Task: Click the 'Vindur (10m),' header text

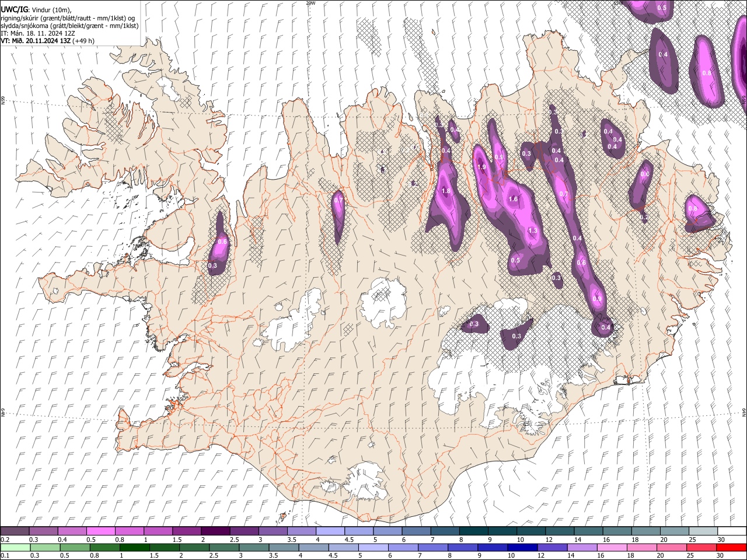Action: pos(52,10)
